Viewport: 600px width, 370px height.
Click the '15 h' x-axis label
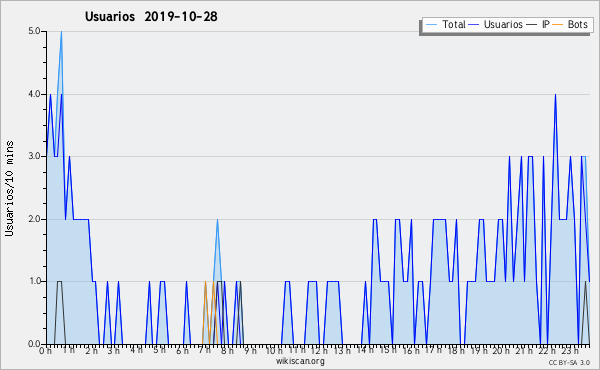tap(388, 350)
